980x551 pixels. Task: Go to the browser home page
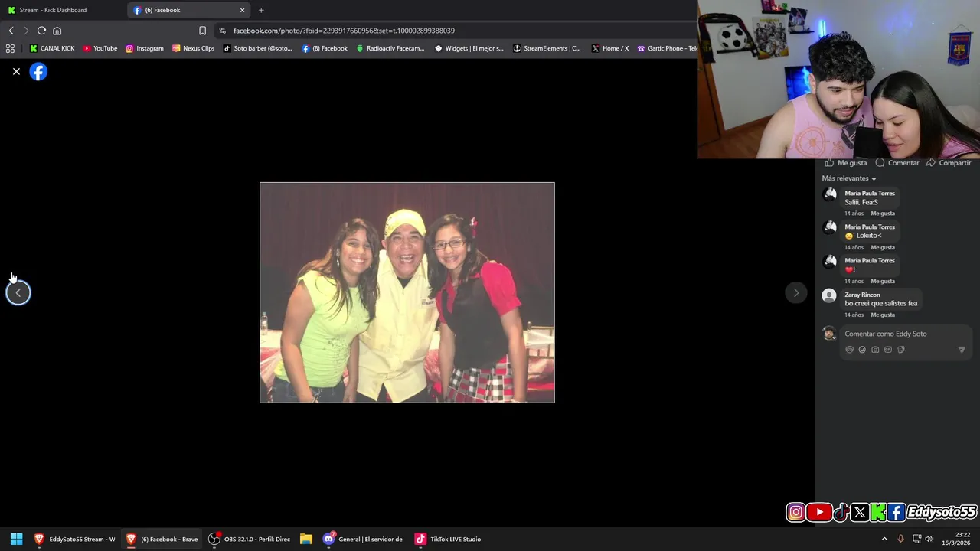57,31
